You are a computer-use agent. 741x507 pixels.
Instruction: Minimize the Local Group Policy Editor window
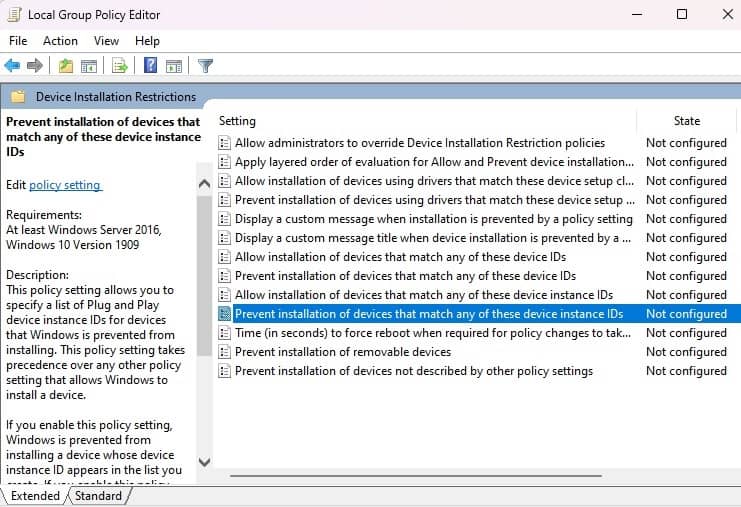pos(637,14)
